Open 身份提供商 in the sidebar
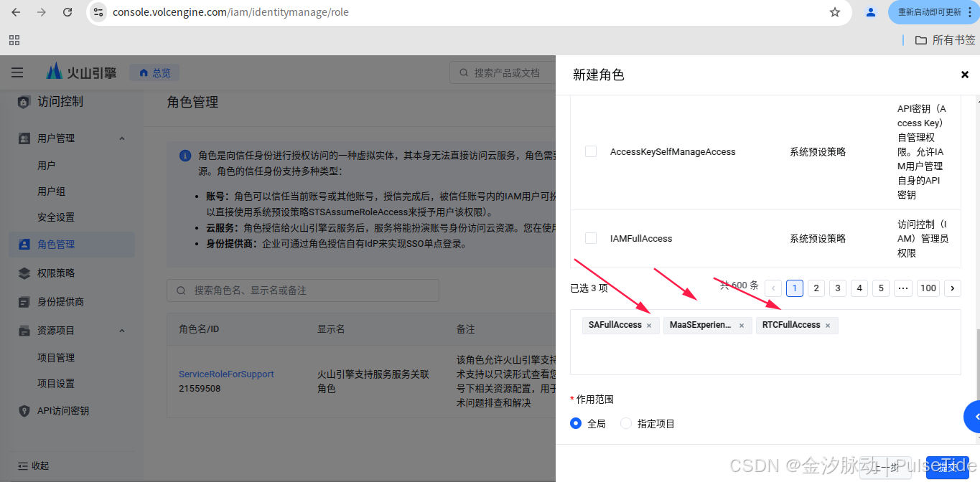The image size is (980, 482). (60, 302)
